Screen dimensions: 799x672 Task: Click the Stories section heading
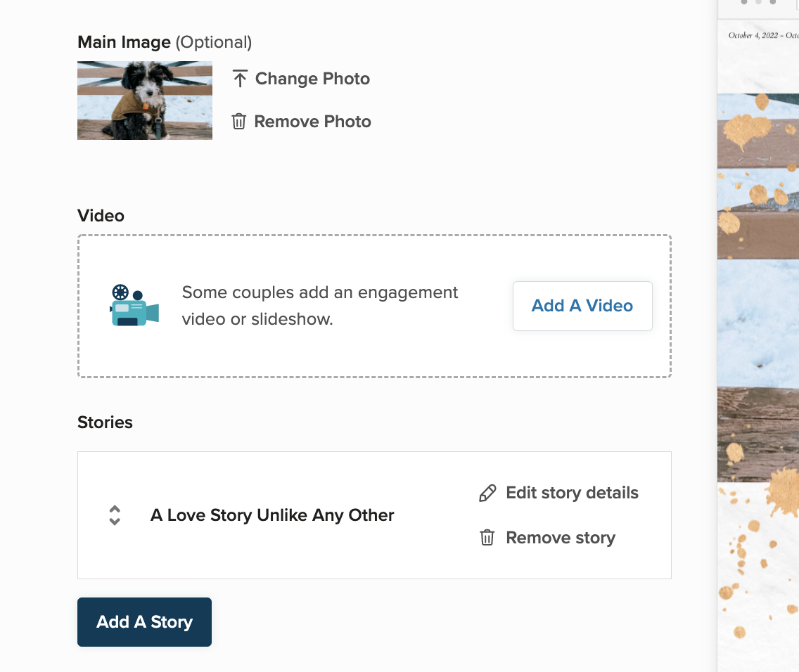(105, 422)
